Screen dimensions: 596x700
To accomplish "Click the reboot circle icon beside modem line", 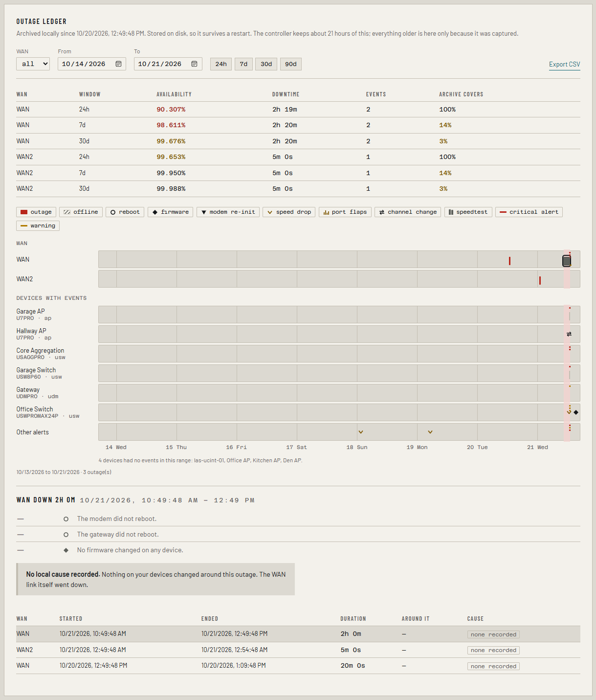I will point(66,519).
